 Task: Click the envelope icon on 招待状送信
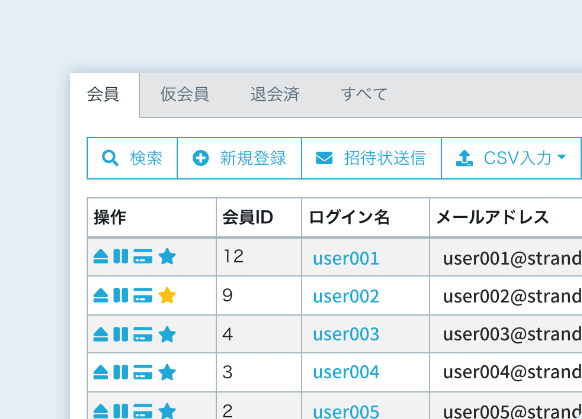[324, 158]
